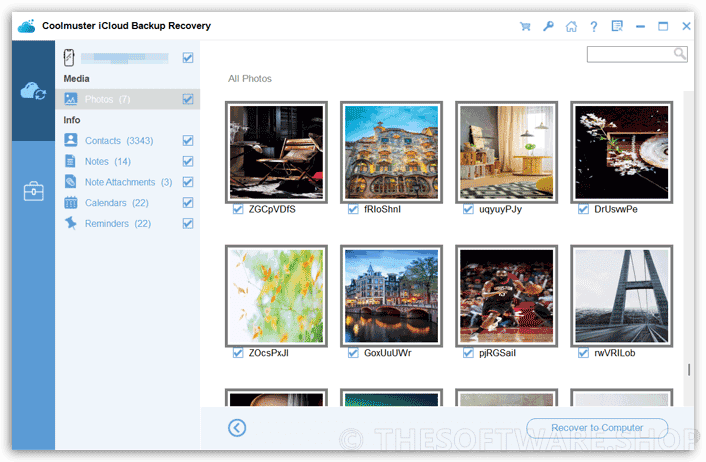
Task: Click the blurred device name
Action: click(x=125, y=58)
